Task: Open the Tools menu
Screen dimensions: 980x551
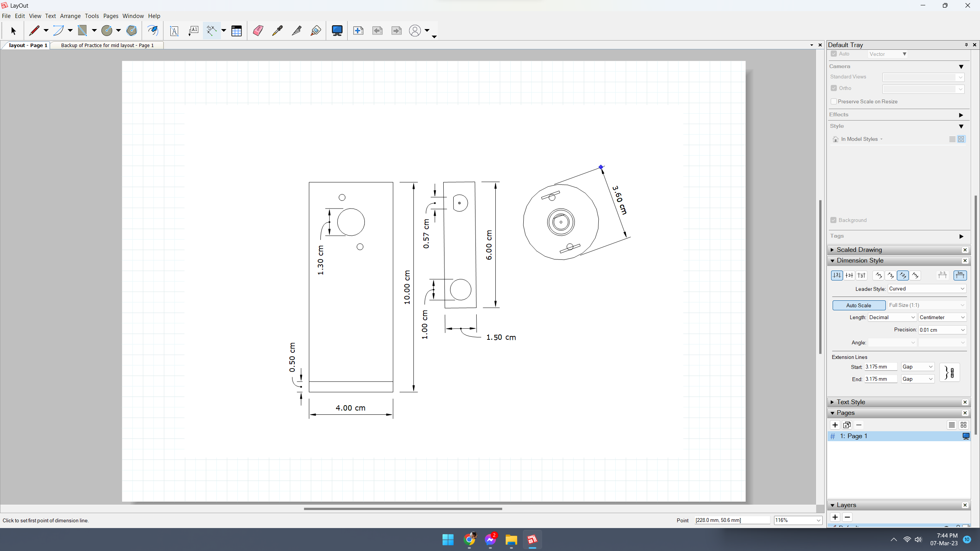Action: (91, 16)
